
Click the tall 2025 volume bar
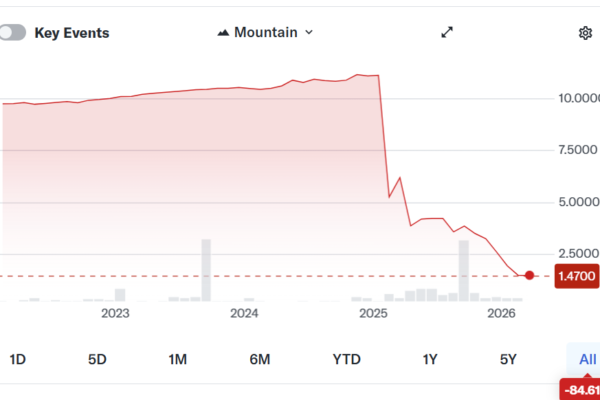pos(464,269)
